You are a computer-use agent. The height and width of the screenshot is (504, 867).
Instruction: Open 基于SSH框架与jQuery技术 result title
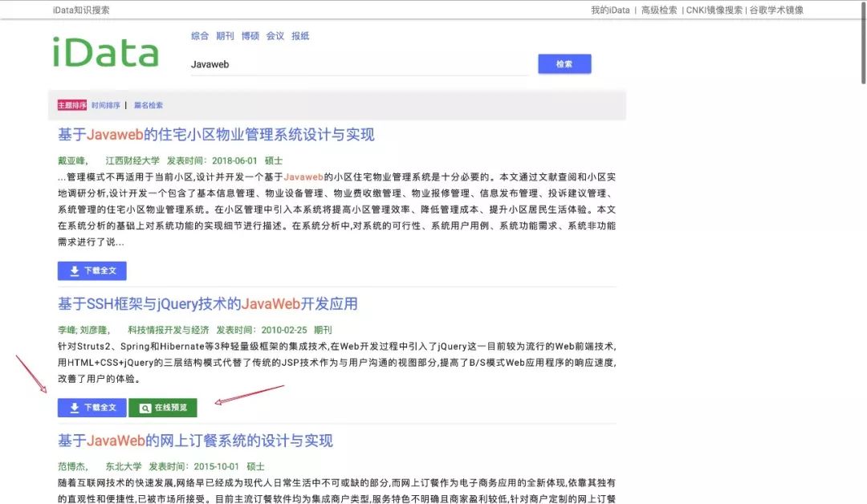tap(207, 304)
